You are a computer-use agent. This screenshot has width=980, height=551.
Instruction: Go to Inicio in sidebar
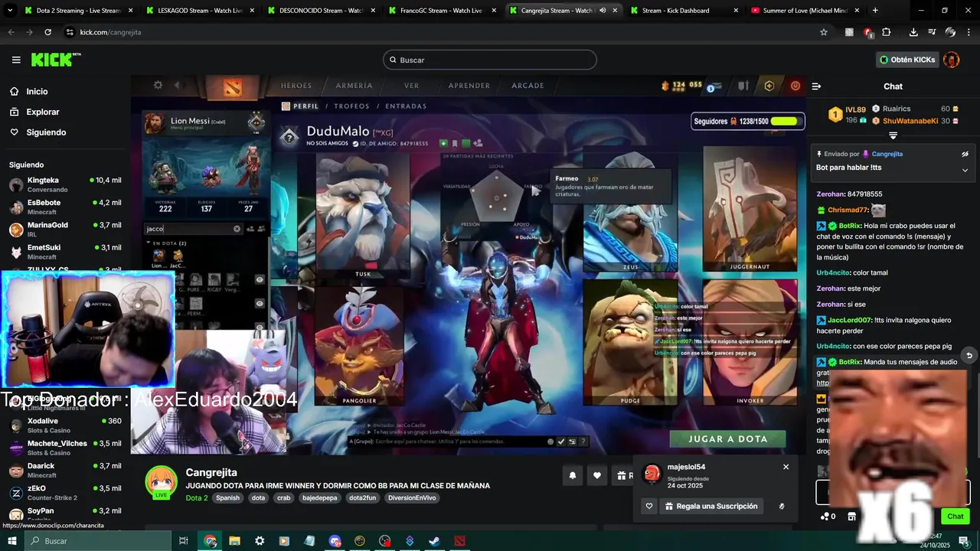pyautogui.click(x=37, y=91)
